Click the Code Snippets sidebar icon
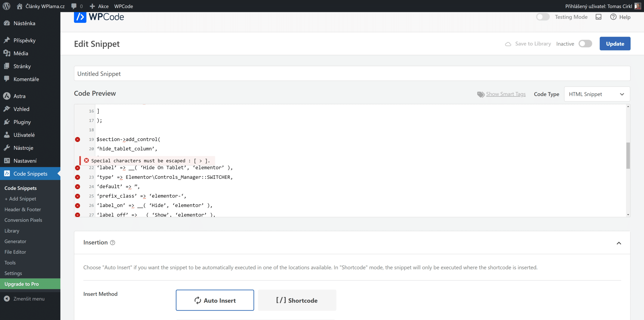644x320 pixels. point(7,173)
